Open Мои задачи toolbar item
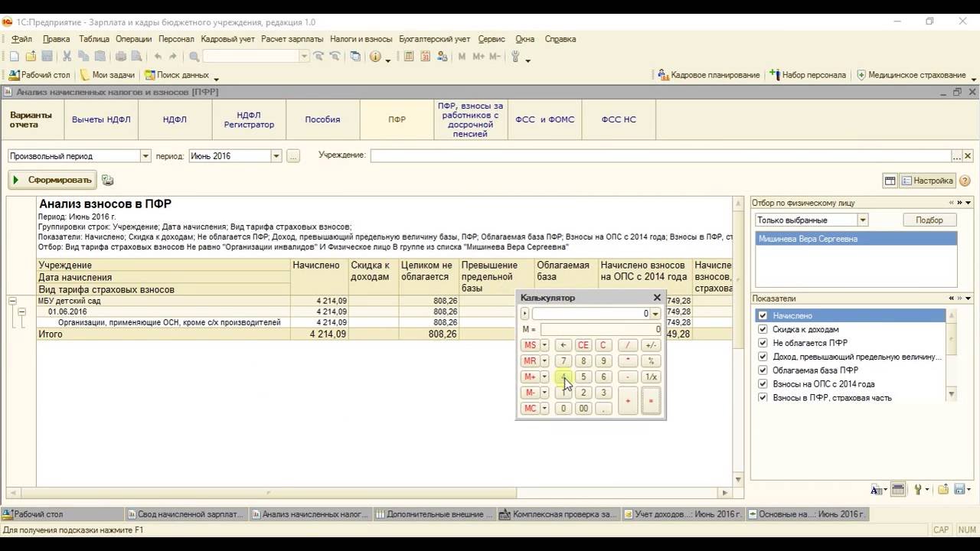The image size is (980, 551). (x=107, y=75)
